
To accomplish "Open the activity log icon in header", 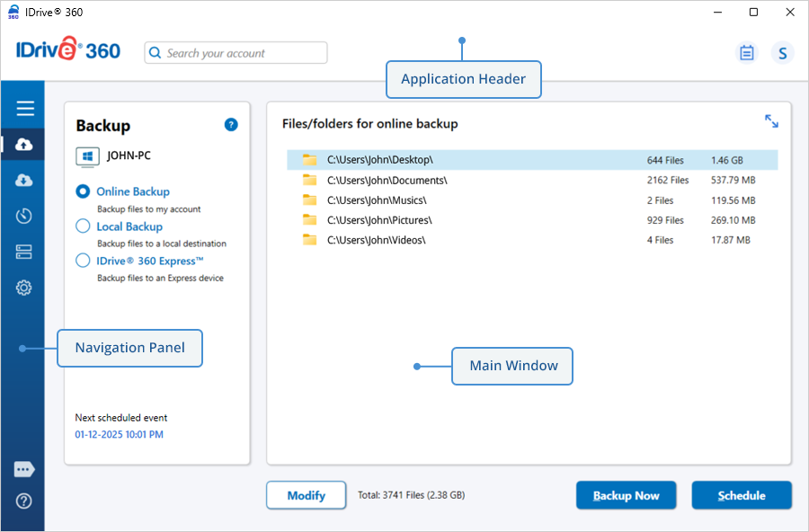I will tap(746, 53).
